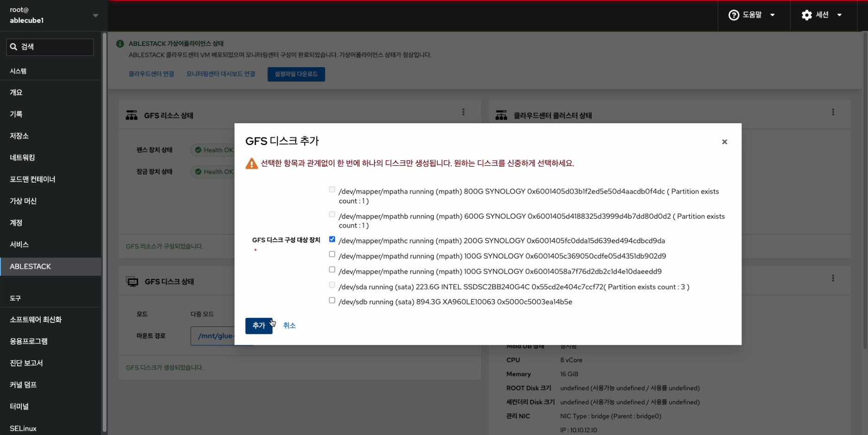Viewport: 868px width, 435px height.
Task: Click the sidebar vertical scrollbar
Action: pyautogui.click(x=105, y=232)
